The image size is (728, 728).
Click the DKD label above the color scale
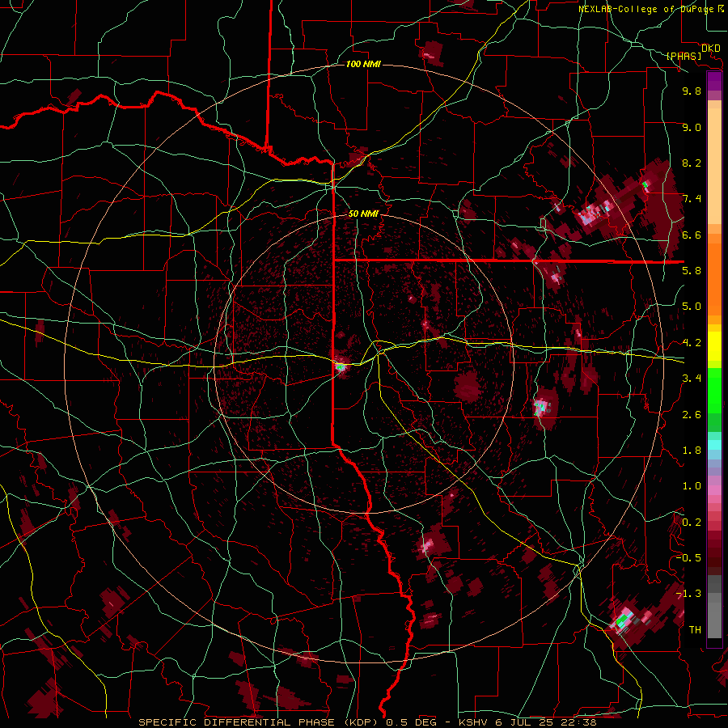point(711,48)
